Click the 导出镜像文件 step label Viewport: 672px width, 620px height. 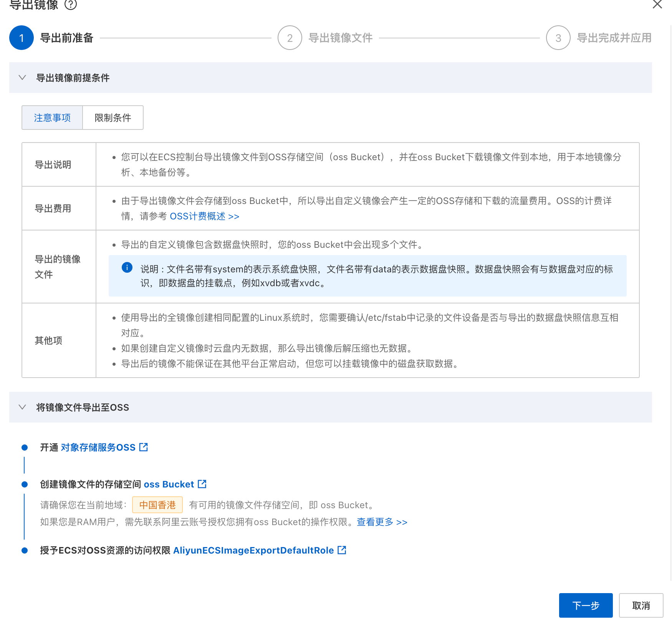[341, 38]
